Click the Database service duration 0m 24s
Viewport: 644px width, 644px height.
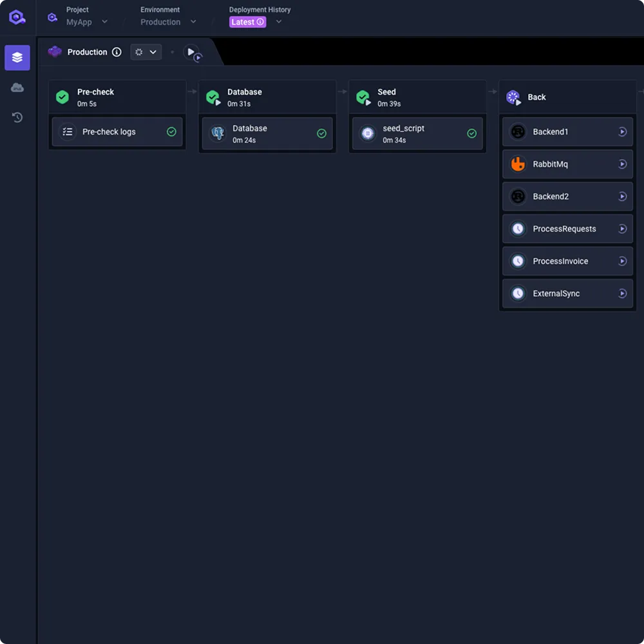tap(244, 140)
